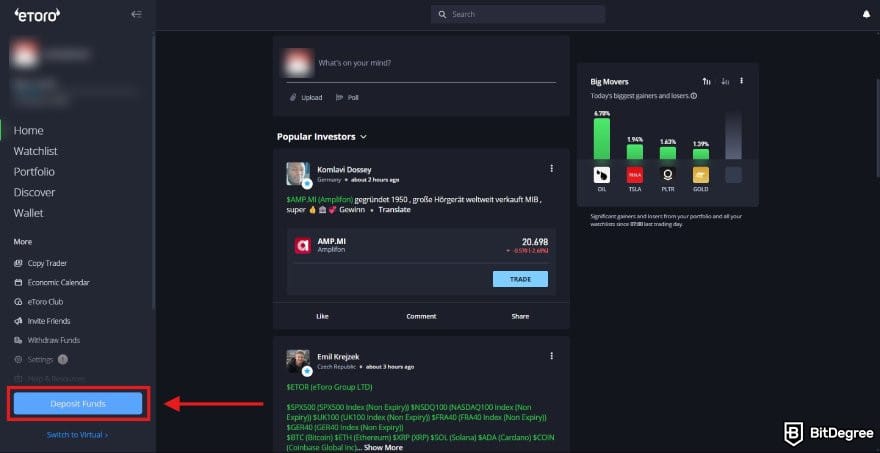Click Show More on Emil's post
880x453 pixels.
point(383,448)
